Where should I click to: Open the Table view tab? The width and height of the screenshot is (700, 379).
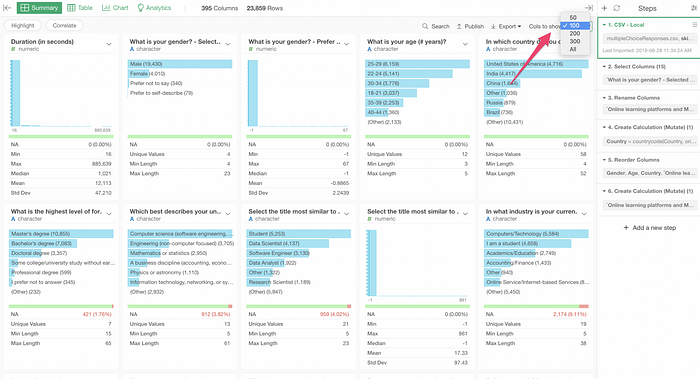[x=80, y=8]
